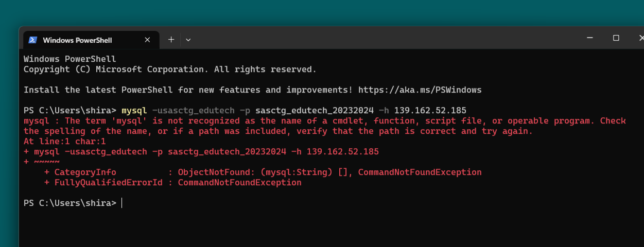Open a new tab with plus button
The width and height of the screenshot is (644, 247).
[171, 40]
